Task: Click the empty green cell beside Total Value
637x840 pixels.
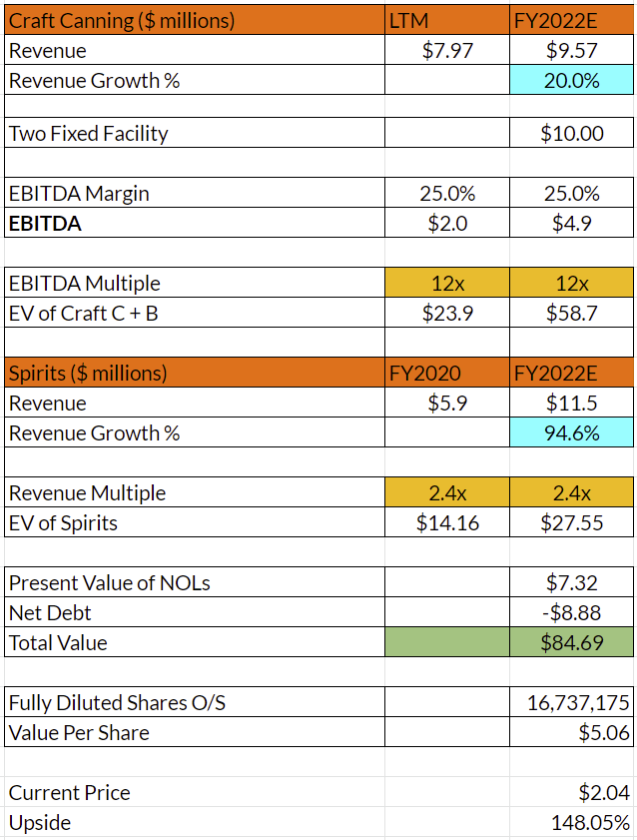Action: click(447, 642)
